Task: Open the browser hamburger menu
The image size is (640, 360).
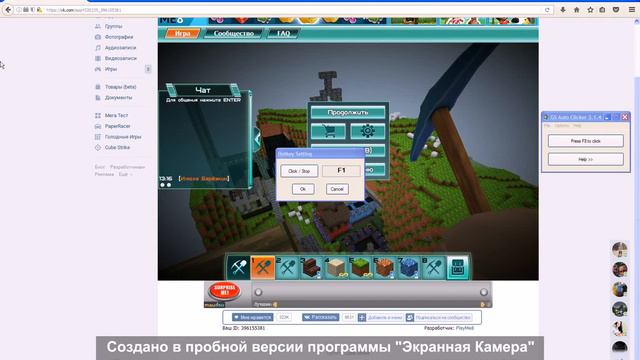Action: [631, 9]
